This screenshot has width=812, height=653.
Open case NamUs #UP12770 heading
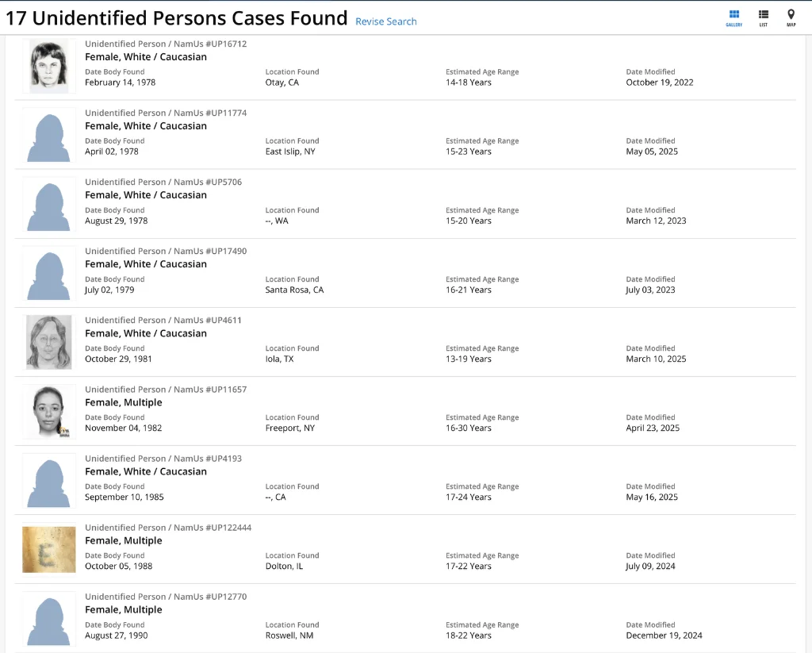click(166, 597)
